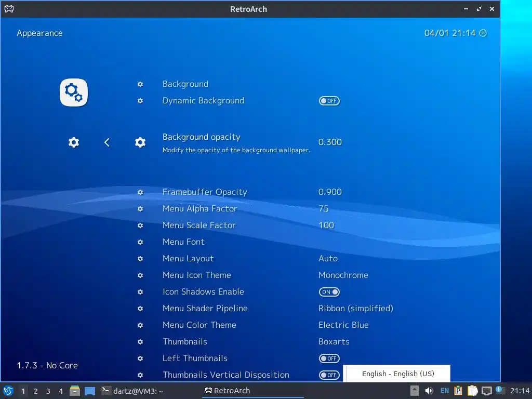532x399 pixels.
Task: Change Thumbnails value Boxarts
Action: tap(334, 342)
